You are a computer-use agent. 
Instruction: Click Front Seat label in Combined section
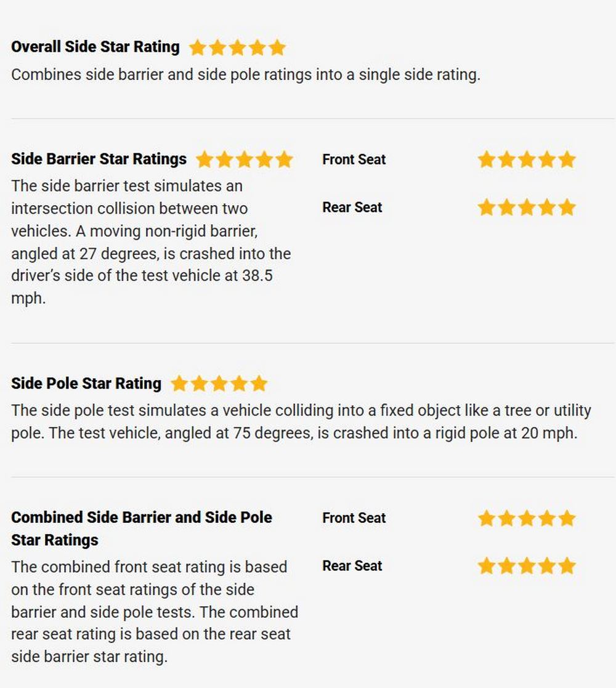click(x=354, y=518)
